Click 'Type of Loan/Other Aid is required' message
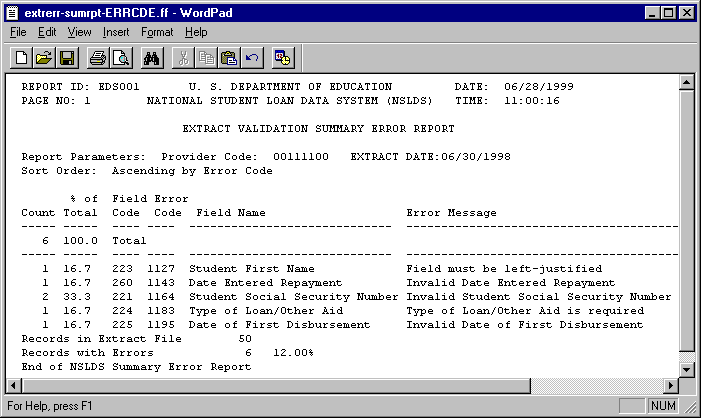 coord(525,311)
